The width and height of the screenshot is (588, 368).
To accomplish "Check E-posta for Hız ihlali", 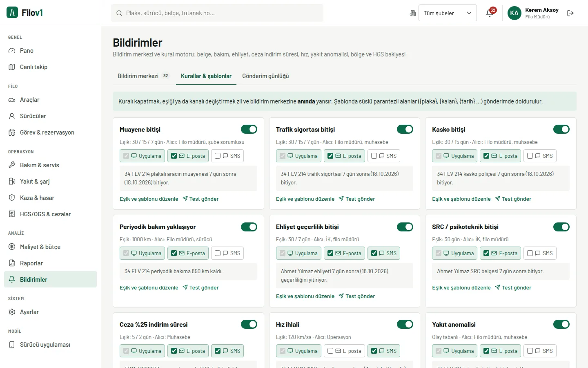I will click(330, 351).
